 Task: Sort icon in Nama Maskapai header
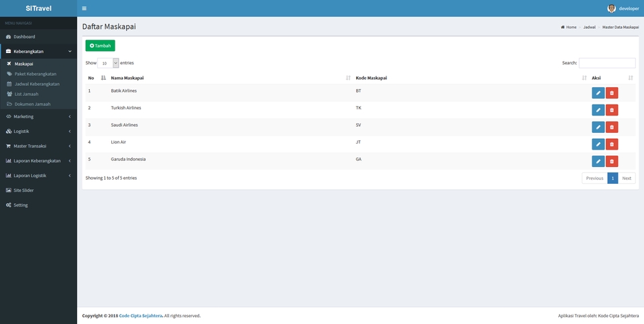[348, 78]
